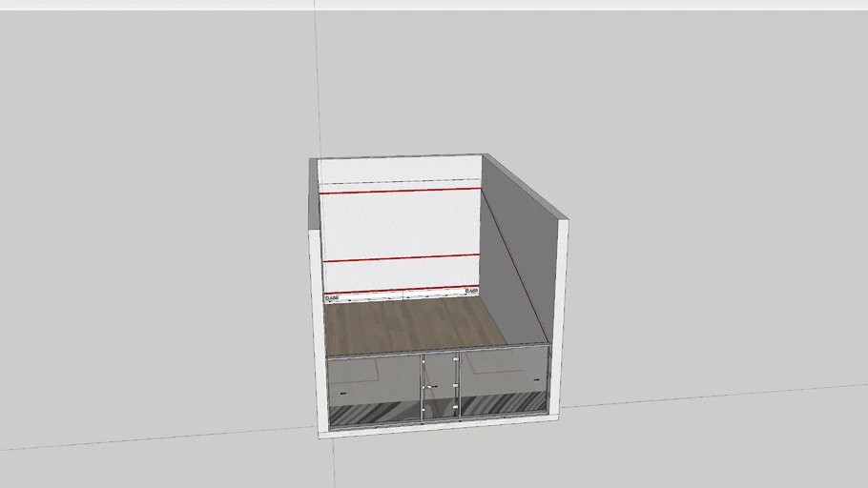
Task: Click the ground axis line right of the court
Action: tap(715, 396)
